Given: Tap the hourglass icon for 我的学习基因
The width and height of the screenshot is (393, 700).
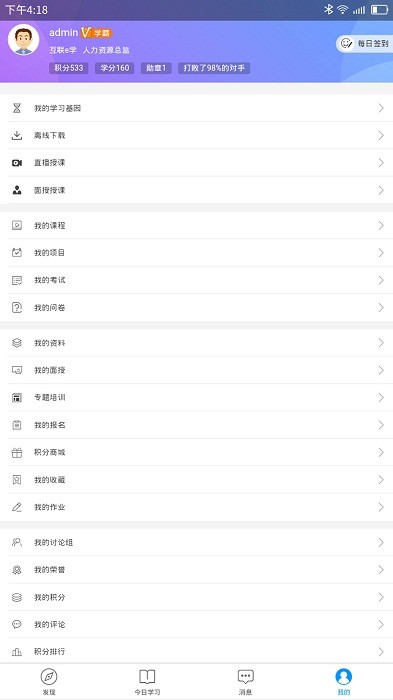Looking at the screenshot, I should pyautogui.click(x=17, y=108).
